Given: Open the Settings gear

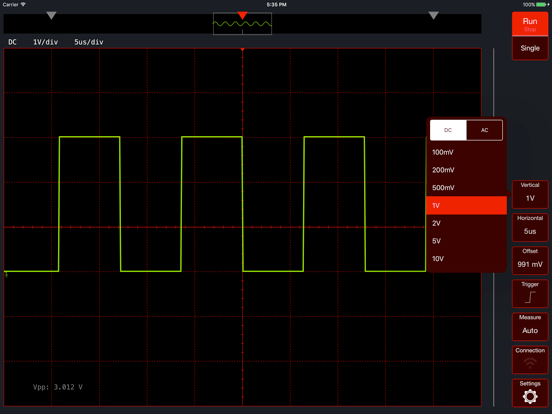Looking at the screenshot, I should pos(530,393).
